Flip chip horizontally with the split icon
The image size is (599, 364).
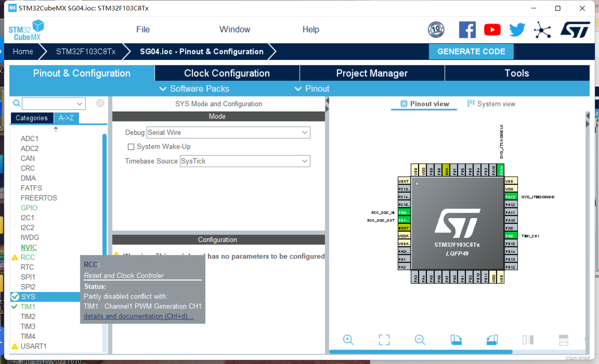[x=528, y=340]
